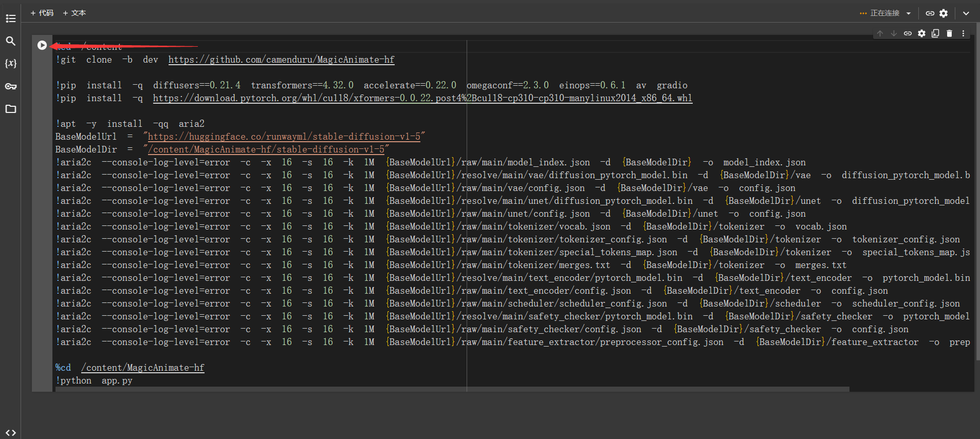
Task: Click 'omegaconf==2.3.0' in the pip line
Action: point(508,85)
